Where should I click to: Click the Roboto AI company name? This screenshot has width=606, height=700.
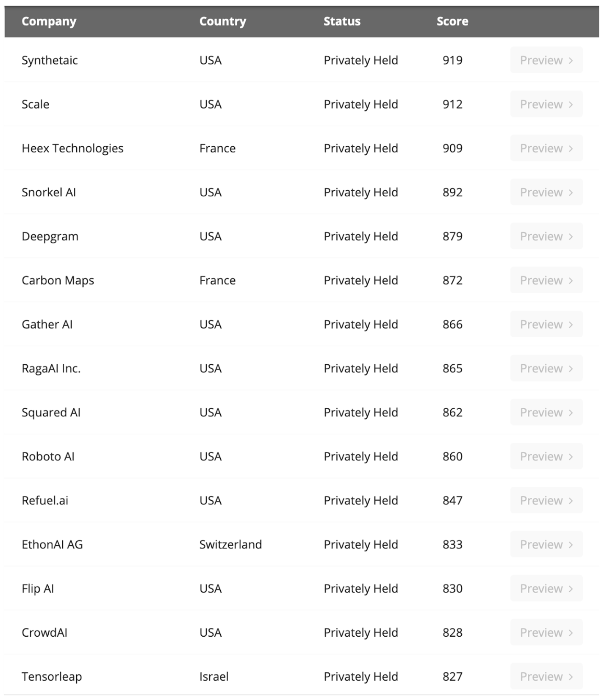[48, 456]
